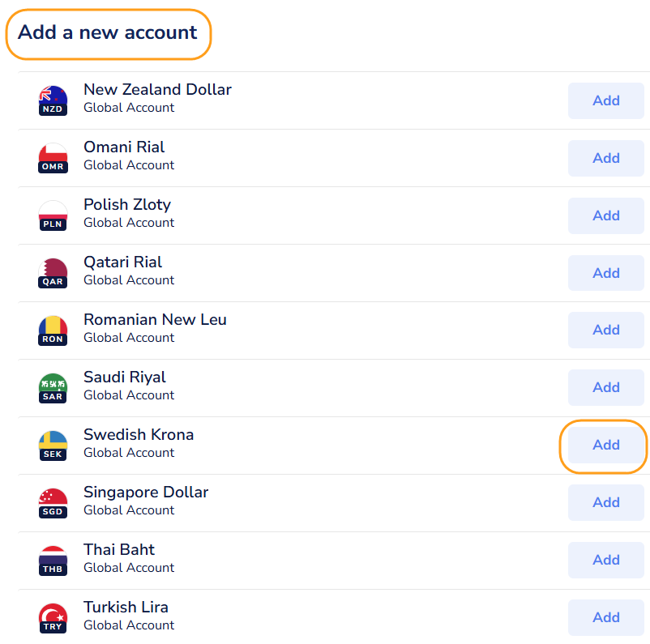Add a Turkish Lira account
Viewport: 650px width, 644px height.
click(605, 617)
